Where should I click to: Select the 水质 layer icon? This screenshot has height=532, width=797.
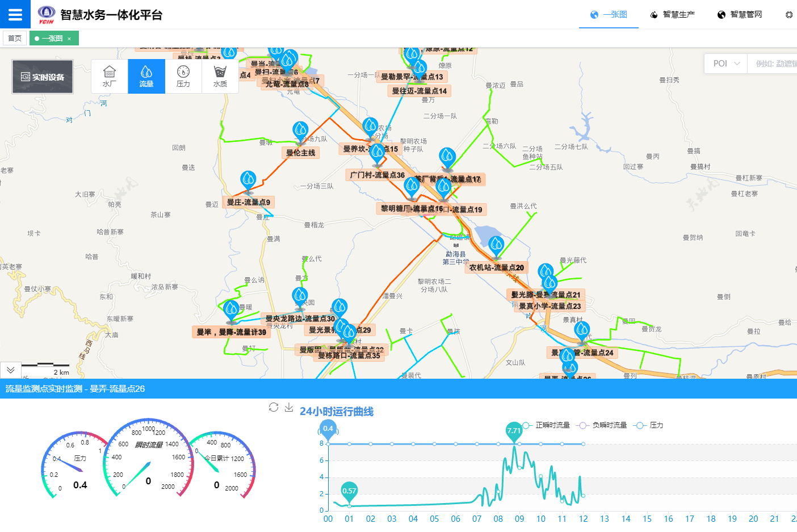tap(220, 76)
